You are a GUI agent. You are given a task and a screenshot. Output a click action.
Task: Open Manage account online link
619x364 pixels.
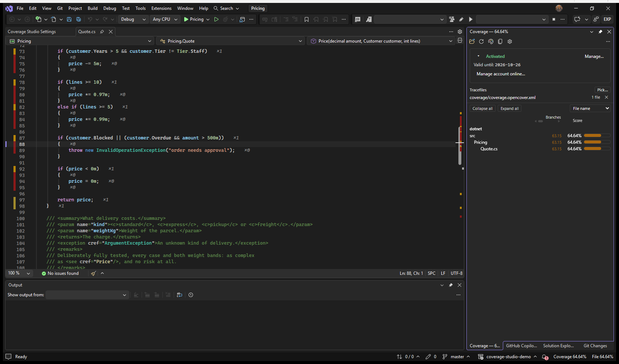pos(501,74)
